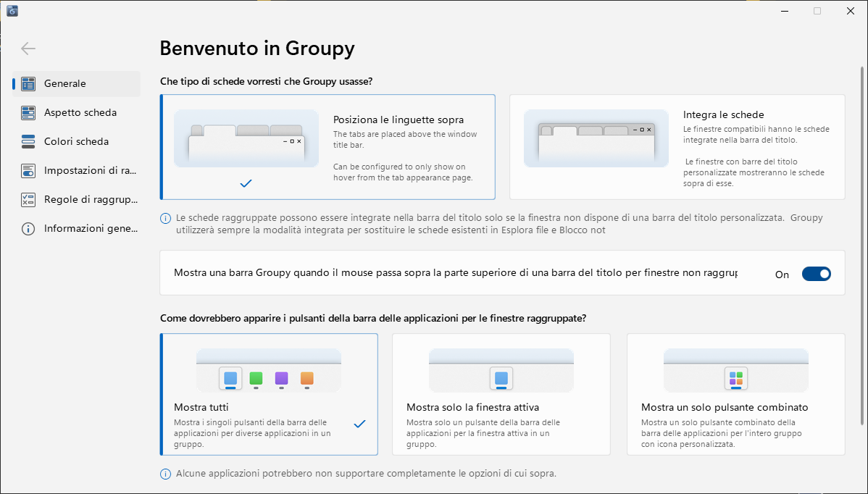Click the 'Che tipo di schede vorresti' question text

pos(266,81)
